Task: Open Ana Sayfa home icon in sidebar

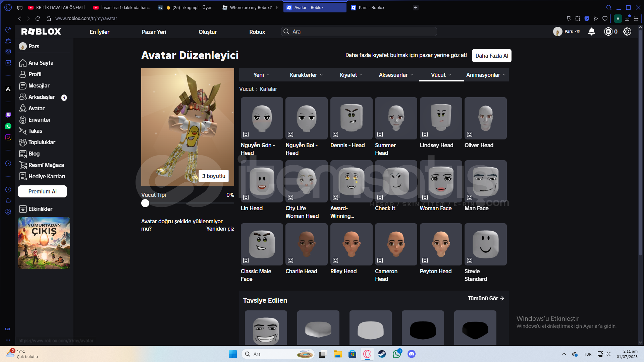Action: point(23,63)
